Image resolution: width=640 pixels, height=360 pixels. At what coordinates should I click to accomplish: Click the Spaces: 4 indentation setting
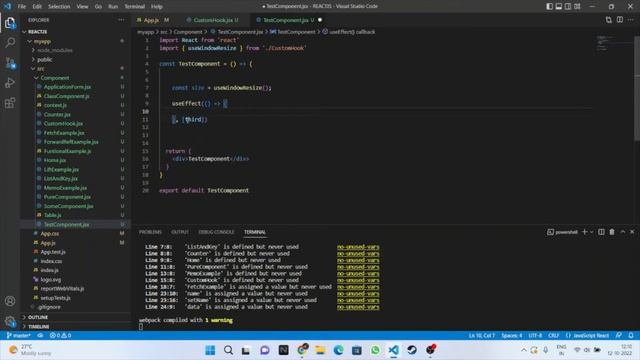coord(511,336)
